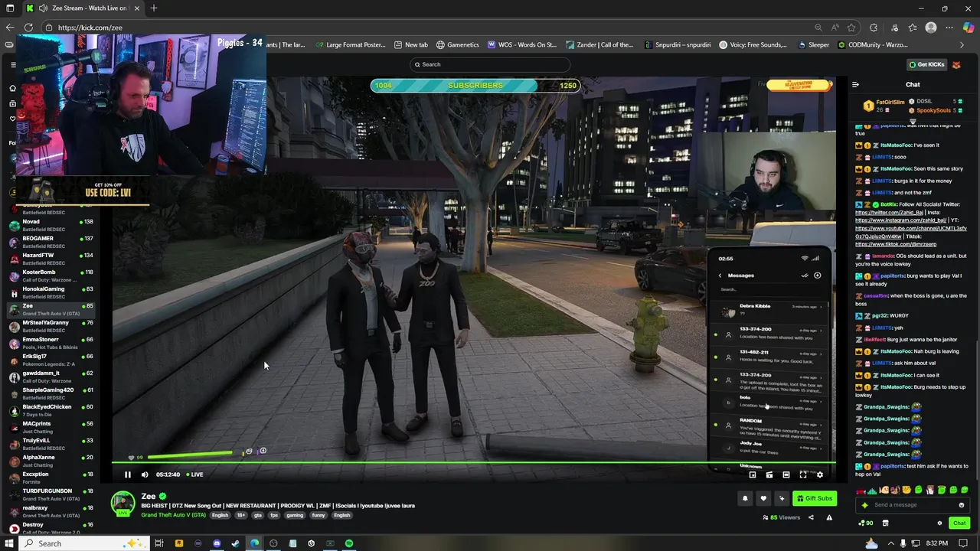
Task: Expand the gift leaderboard arrow
Action: [913, 121]
